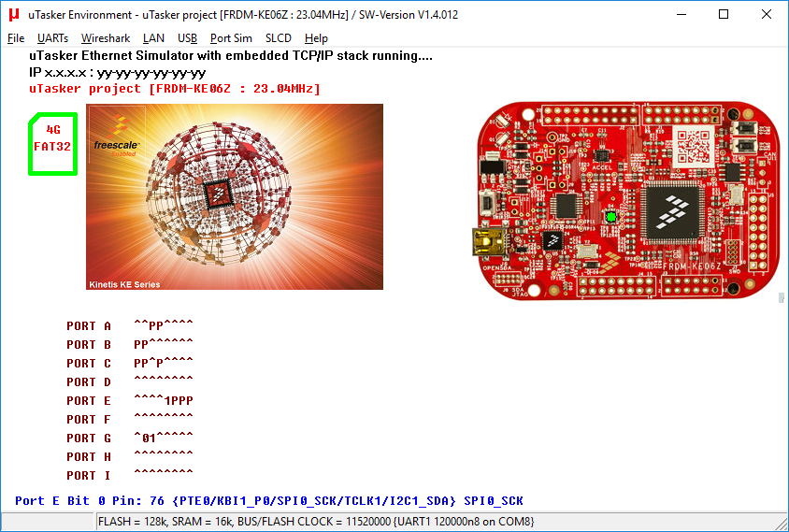This screenshot has height=532, width=789.
Task: Open the File menu
Action: tap(16, 38)
